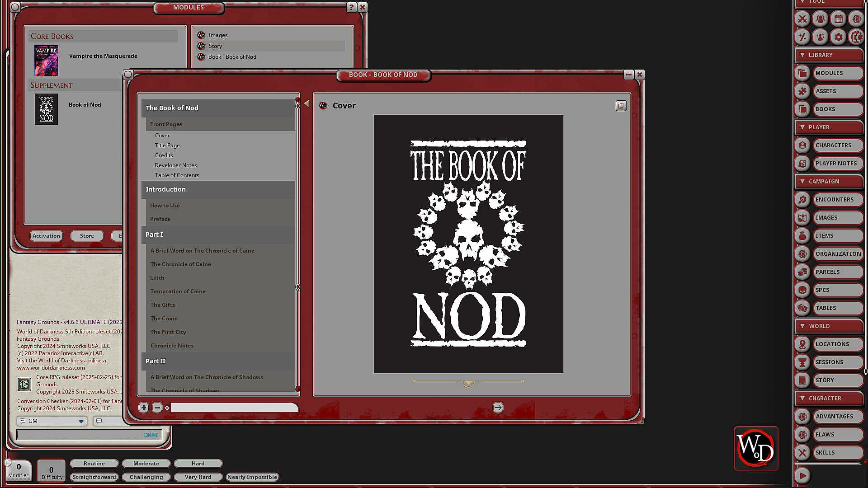Screen dimensions: 868x488
Task: Open the modifiers plus-minus tool icon
Action: [x=802, y=37]
